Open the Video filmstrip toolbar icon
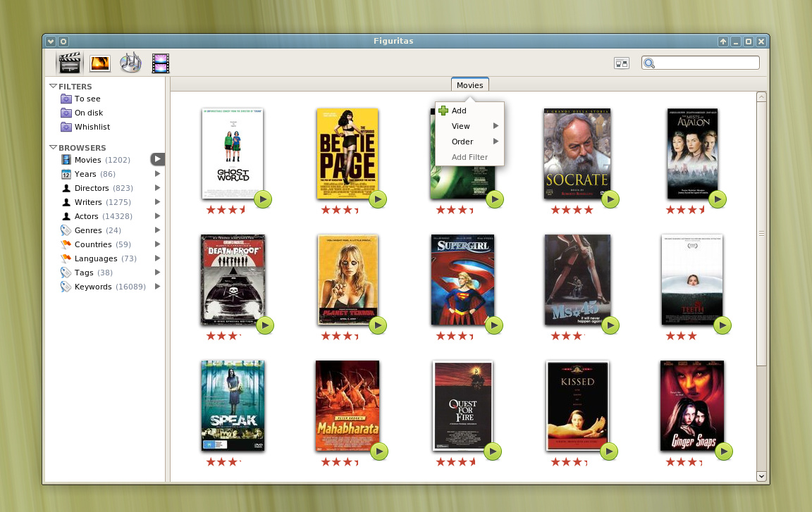 click(x=161, y=63)
